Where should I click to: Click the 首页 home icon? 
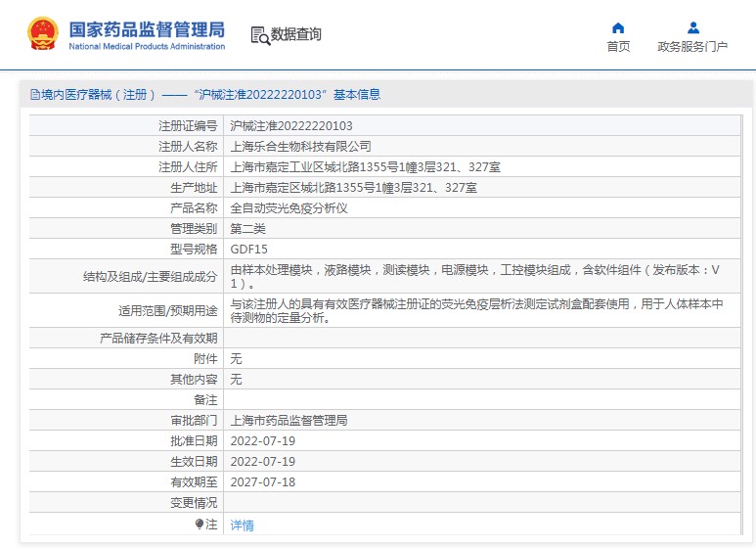[618, 27]
